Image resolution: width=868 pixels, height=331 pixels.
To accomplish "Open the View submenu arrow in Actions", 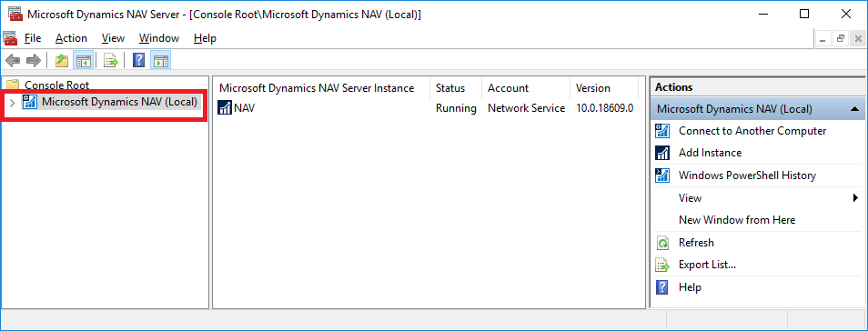I will [856, 197].
